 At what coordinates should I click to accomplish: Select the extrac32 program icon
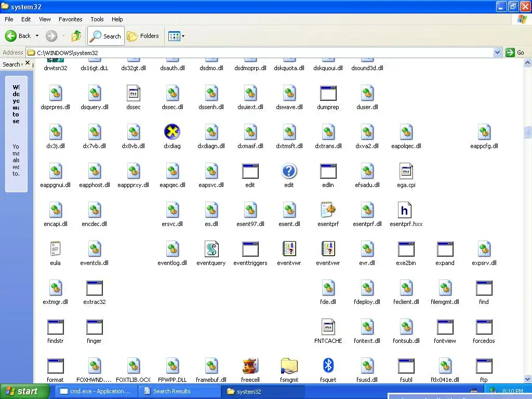(95, 288)
